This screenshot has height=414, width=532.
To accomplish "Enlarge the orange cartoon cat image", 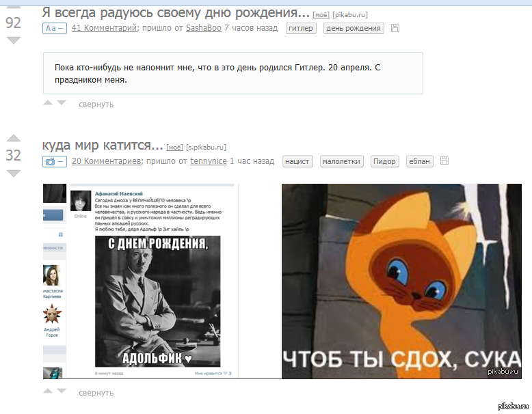I will pyautogui.click(x=406, y=281).
